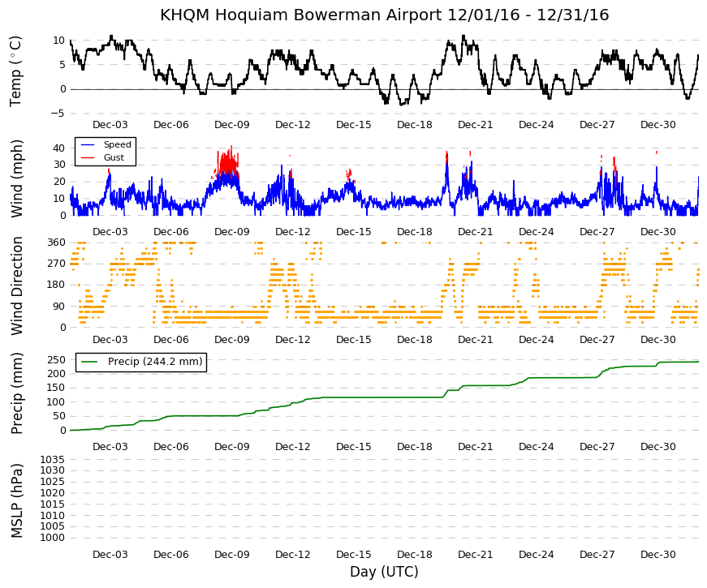Click Dec-30 label under the precipitation plot
The height and width of the screenshot is (588, 707).
(x=657, y=447)
